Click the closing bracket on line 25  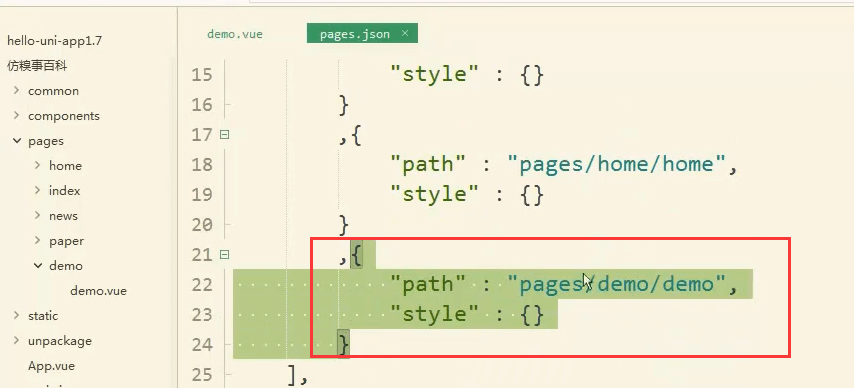(293, 375)
